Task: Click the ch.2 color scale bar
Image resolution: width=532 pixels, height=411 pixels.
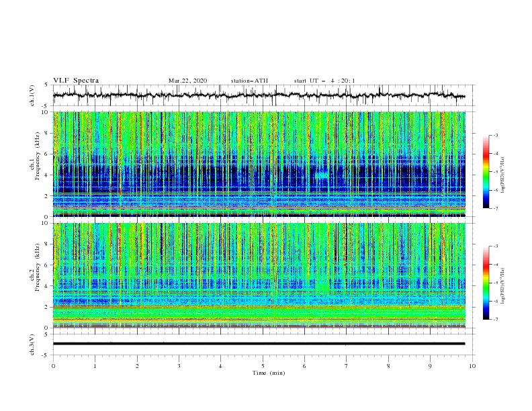Action: click(x=486, y=283)
